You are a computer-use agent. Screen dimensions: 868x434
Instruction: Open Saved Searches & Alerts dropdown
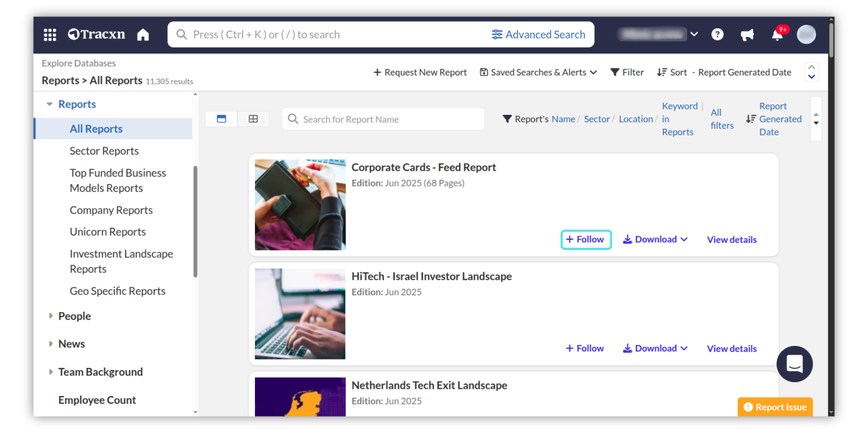click(x=538, y=72)
